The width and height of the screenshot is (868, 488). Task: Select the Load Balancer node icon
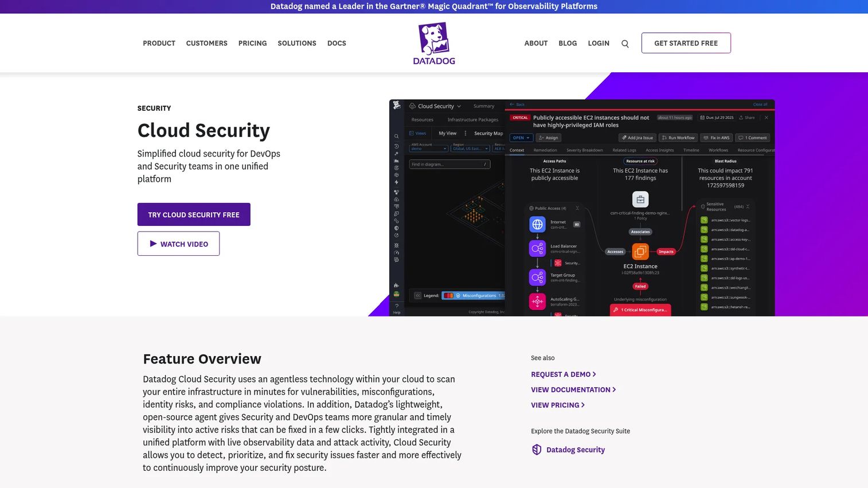tap(537, 248)
